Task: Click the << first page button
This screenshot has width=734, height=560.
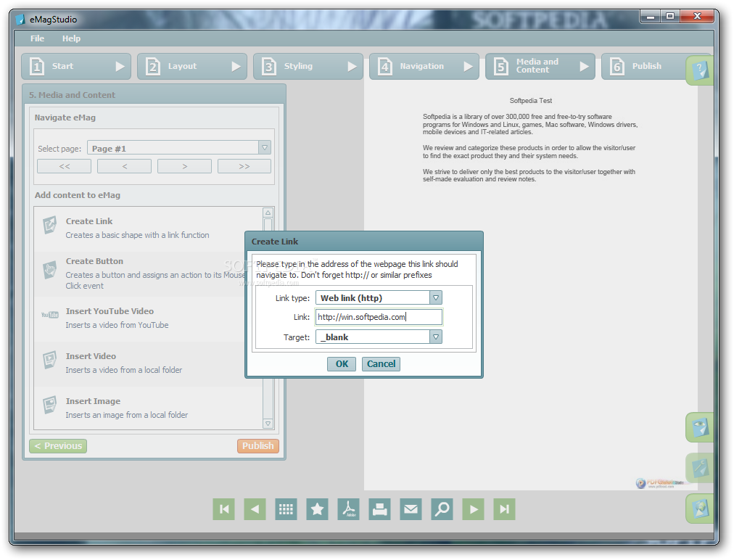Action: [x=64, y=166]
